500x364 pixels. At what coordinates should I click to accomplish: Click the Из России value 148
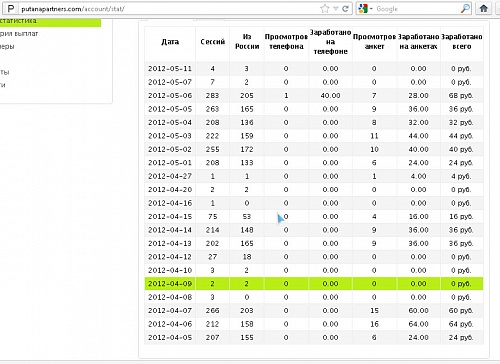[247, 230]
